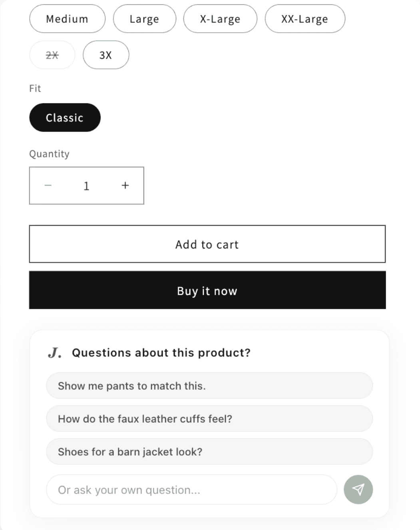The height and width of the screenshot is (530, 420).
Task: Click 'Questions about this product?' heading
Action: tap(161, 352)
